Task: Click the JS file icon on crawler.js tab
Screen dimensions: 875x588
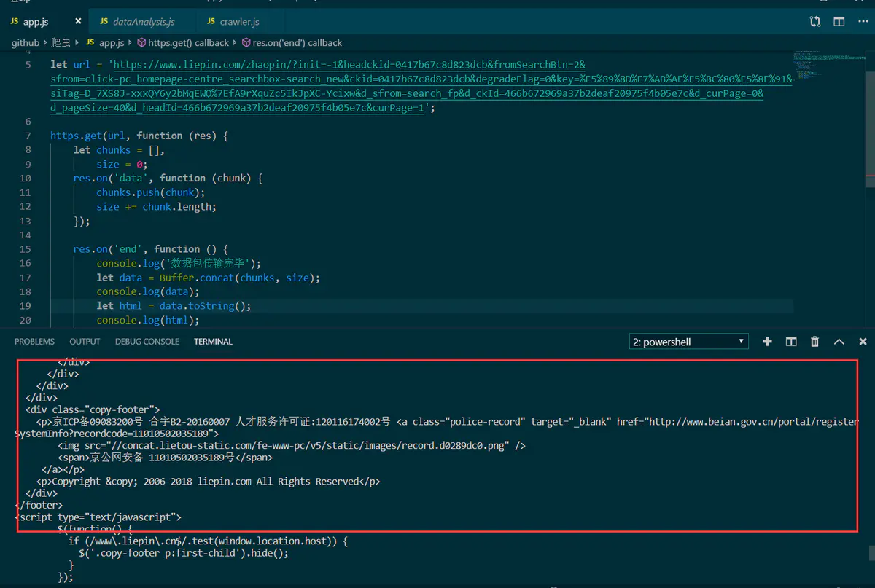Action: (211, 22)
